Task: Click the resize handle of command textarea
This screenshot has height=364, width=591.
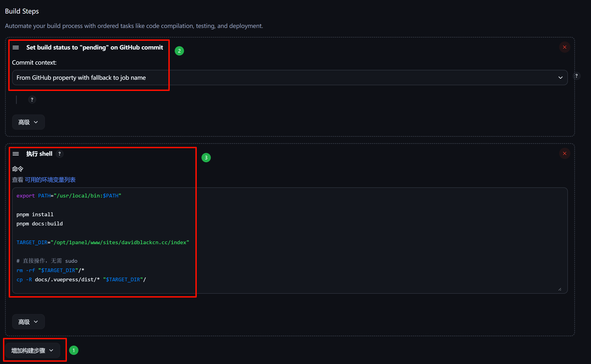Action: pyautogui.click(x=560, y=289)
